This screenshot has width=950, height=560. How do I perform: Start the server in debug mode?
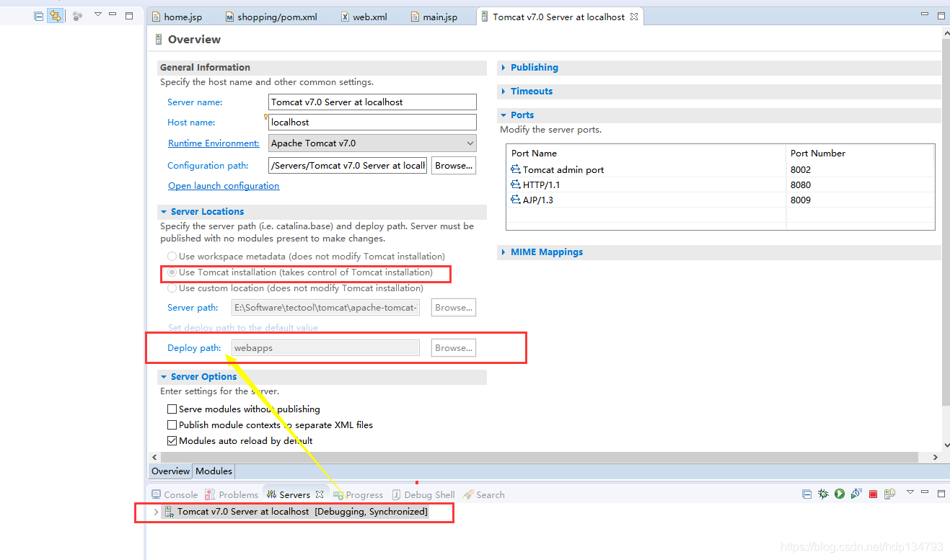[x=823, y=494]
